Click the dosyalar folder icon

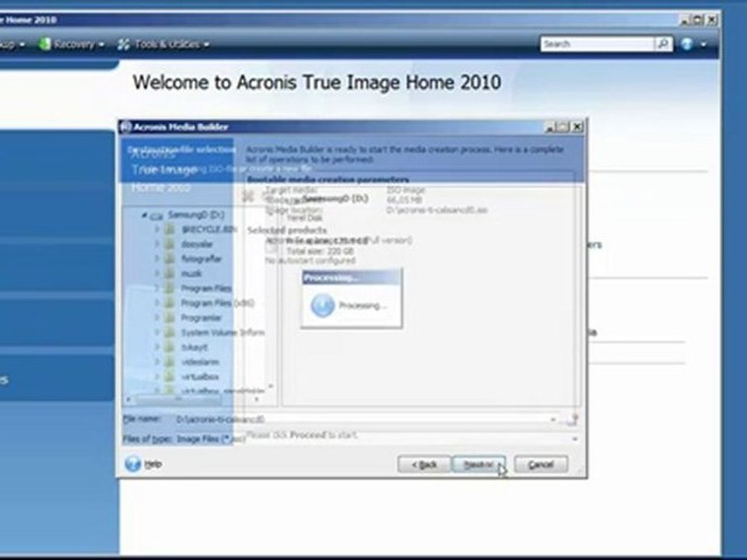pos(170,243)
